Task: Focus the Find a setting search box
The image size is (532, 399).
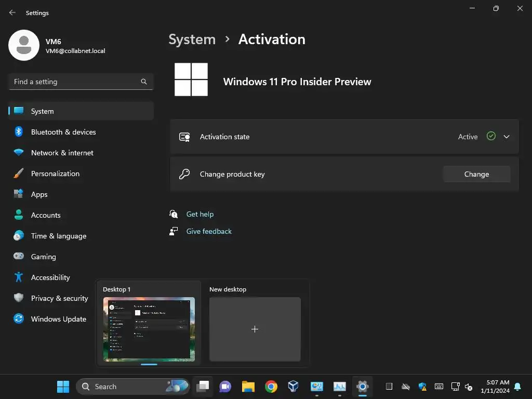Action: 81,82
